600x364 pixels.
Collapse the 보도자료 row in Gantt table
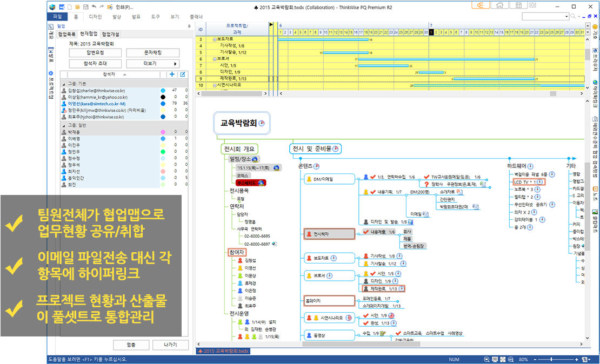click(215, 39)
